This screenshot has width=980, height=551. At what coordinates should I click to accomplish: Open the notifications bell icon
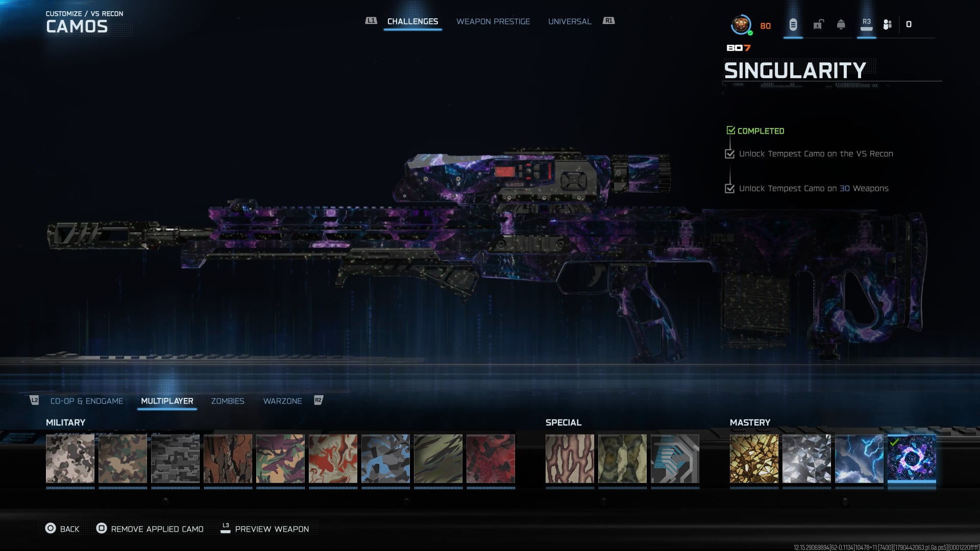tap(841, 24)
